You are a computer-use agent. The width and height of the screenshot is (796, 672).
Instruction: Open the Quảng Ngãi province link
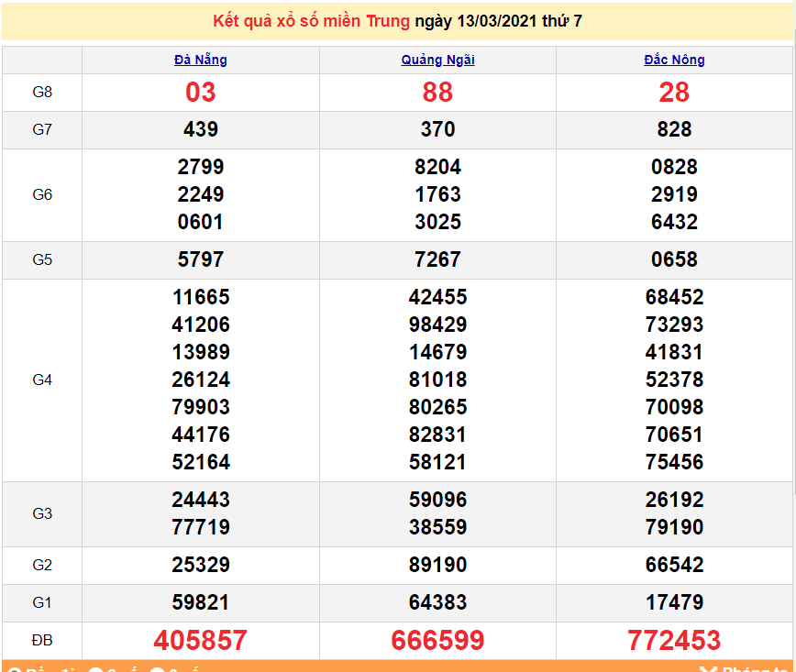point(437,60)
